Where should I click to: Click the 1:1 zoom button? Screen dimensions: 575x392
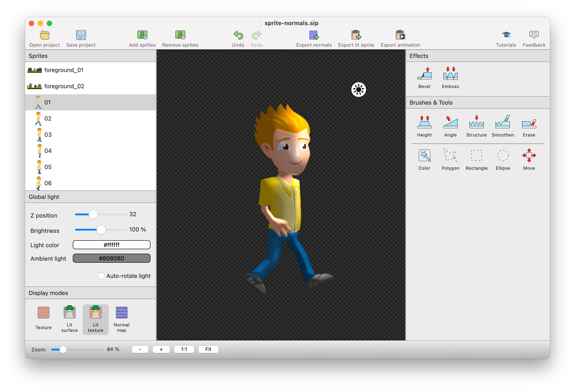pos(184,349)
